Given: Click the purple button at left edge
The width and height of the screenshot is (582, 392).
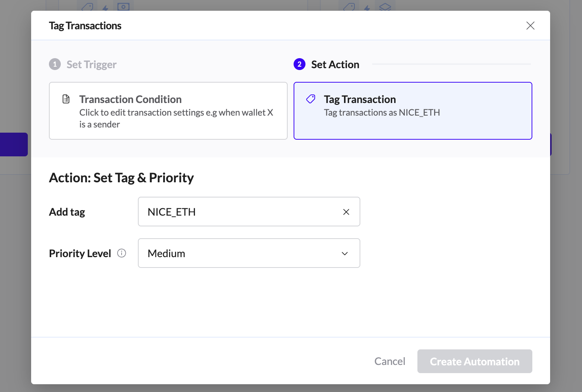Looking at the screenshot, I should coord(14,144).
